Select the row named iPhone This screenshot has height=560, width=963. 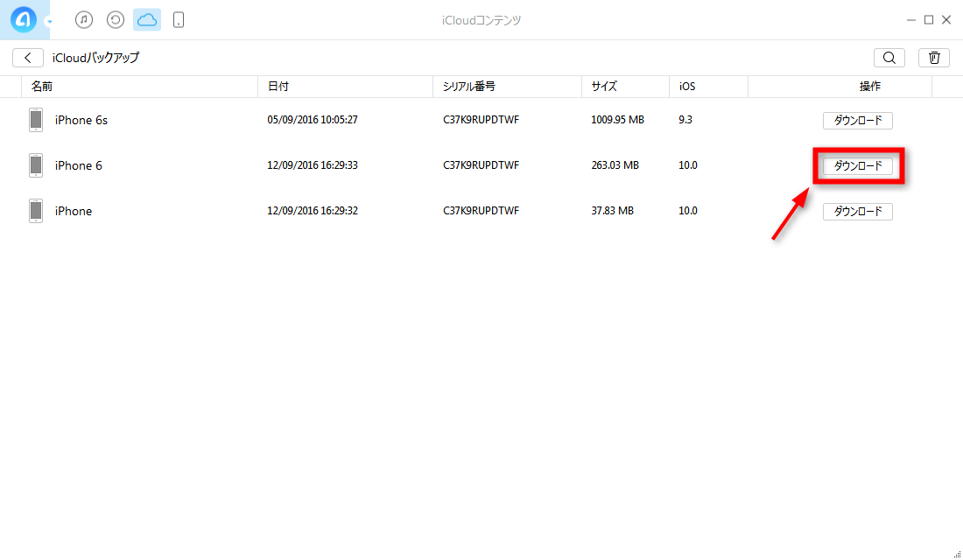tap(73, 211)
